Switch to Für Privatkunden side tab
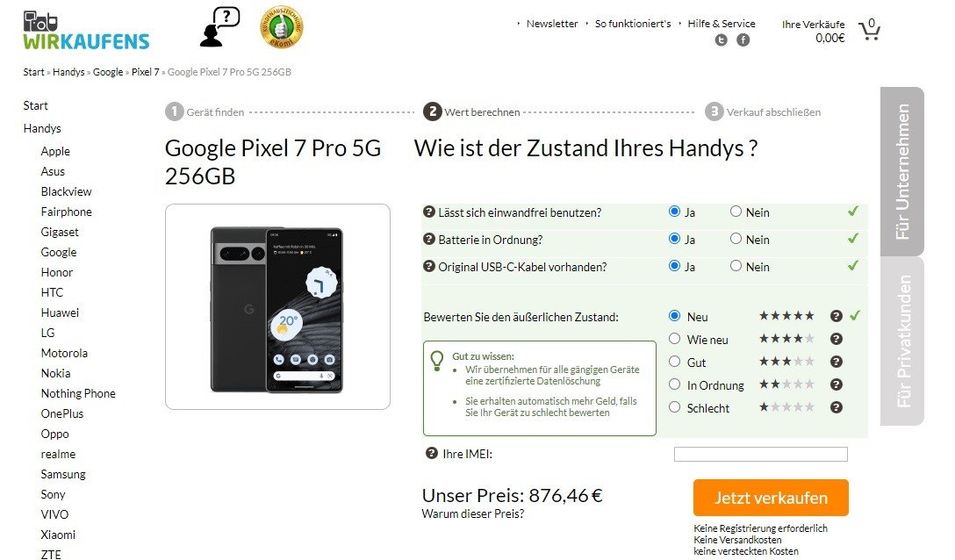Screen dimensions: 955x560 click(x=902, y=341)
